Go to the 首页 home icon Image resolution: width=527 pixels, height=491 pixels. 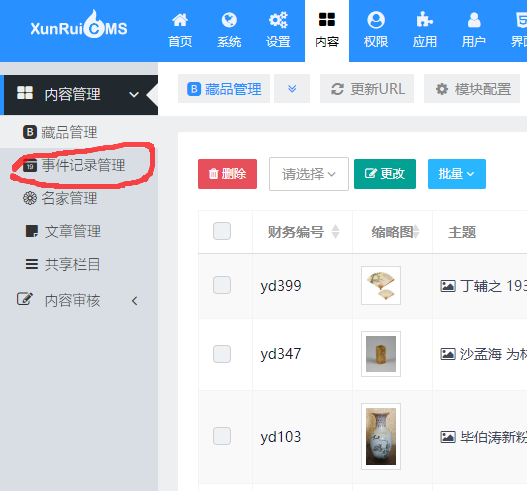(180, 20)
